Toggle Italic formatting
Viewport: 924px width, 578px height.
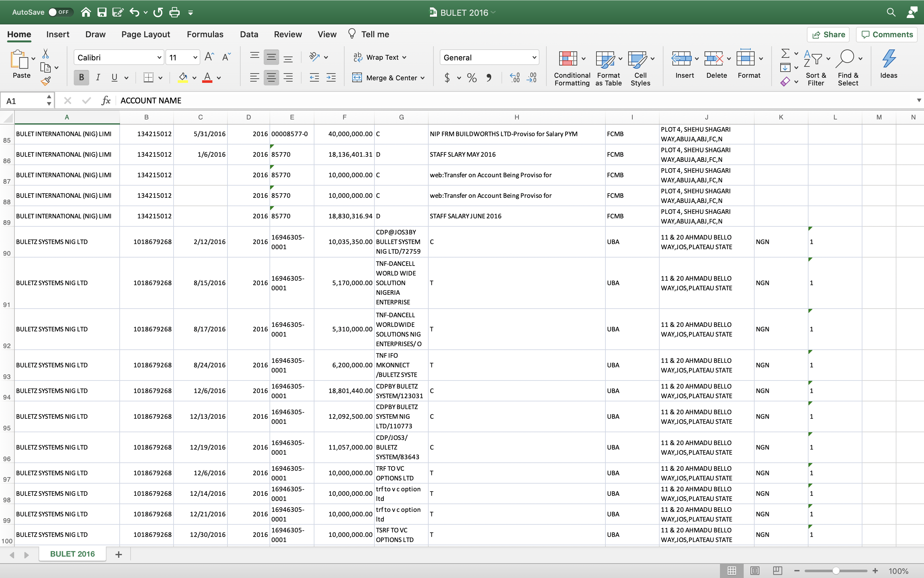click(98, 78)
